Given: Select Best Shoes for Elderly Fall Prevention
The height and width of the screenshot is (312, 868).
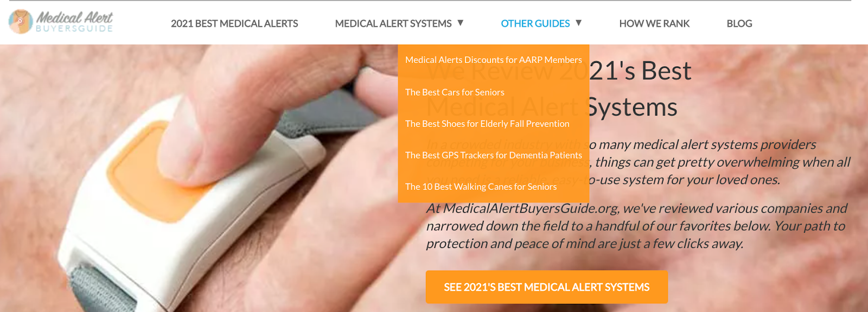Looking at the screenshot, I should [487, 124].
